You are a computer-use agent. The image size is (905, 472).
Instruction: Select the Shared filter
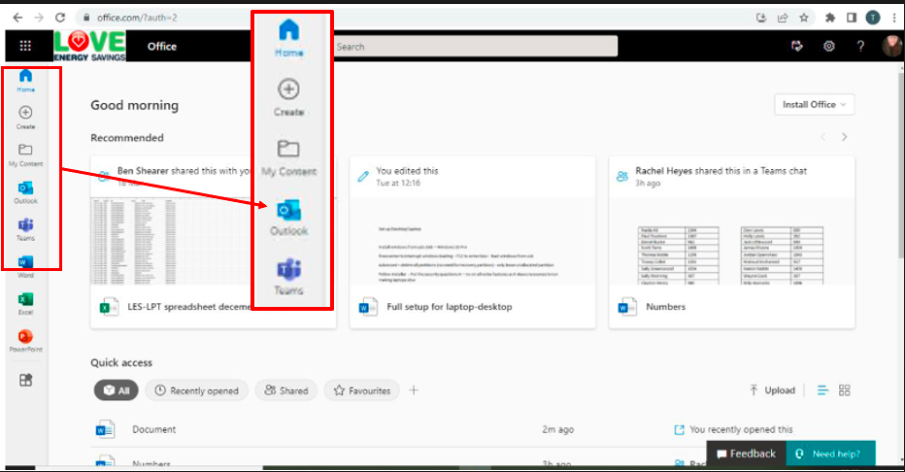point(286,391)
